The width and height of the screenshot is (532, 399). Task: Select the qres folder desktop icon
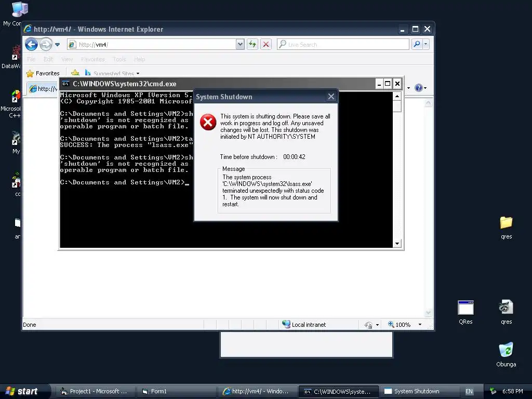tap(506, 228)
